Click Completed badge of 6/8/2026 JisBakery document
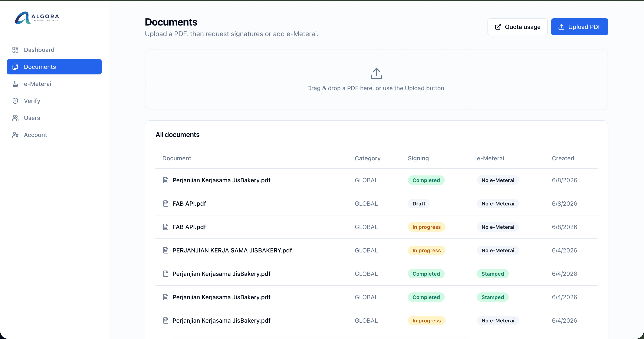 pyautogui.click(x=426, y=180)
